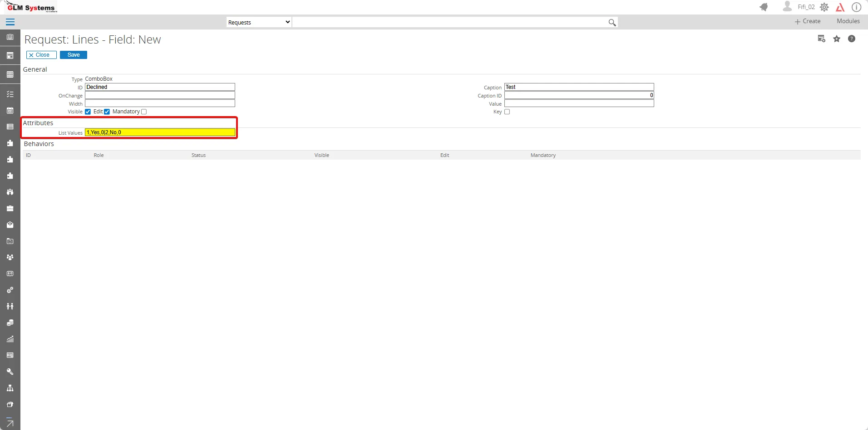
Task: Save the new field
Action: pyautogui.click(x=74, y=55)
